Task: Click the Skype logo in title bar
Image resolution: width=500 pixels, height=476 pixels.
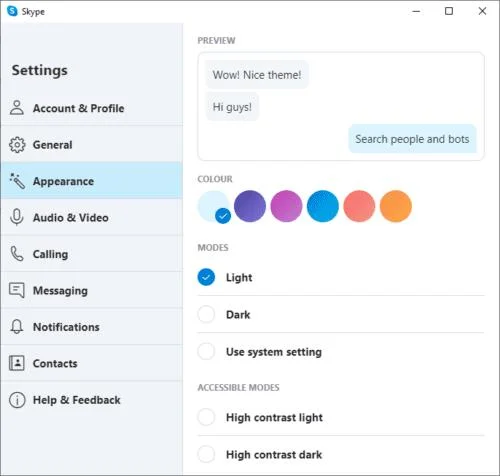Action: point(12,11)
